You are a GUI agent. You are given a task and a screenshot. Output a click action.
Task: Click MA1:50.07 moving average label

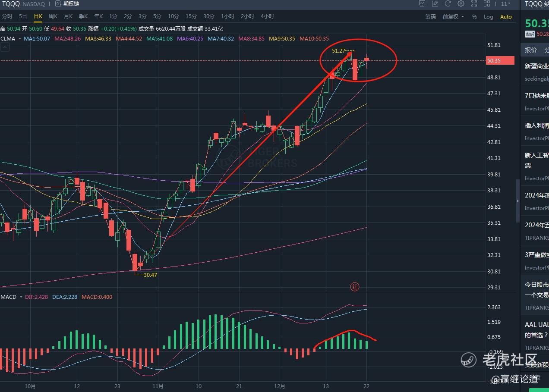37,39
